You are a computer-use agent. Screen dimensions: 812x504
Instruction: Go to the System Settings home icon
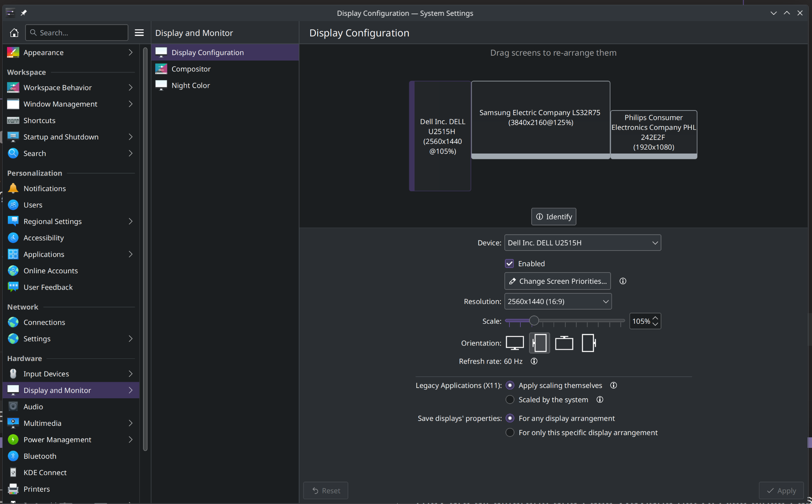[x=14, y=33]
